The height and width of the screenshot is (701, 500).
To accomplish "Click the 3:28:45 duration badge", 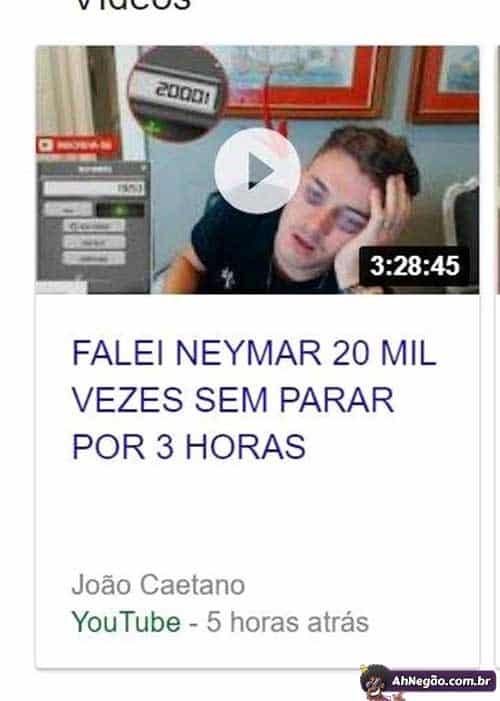I will coord(415,266).
